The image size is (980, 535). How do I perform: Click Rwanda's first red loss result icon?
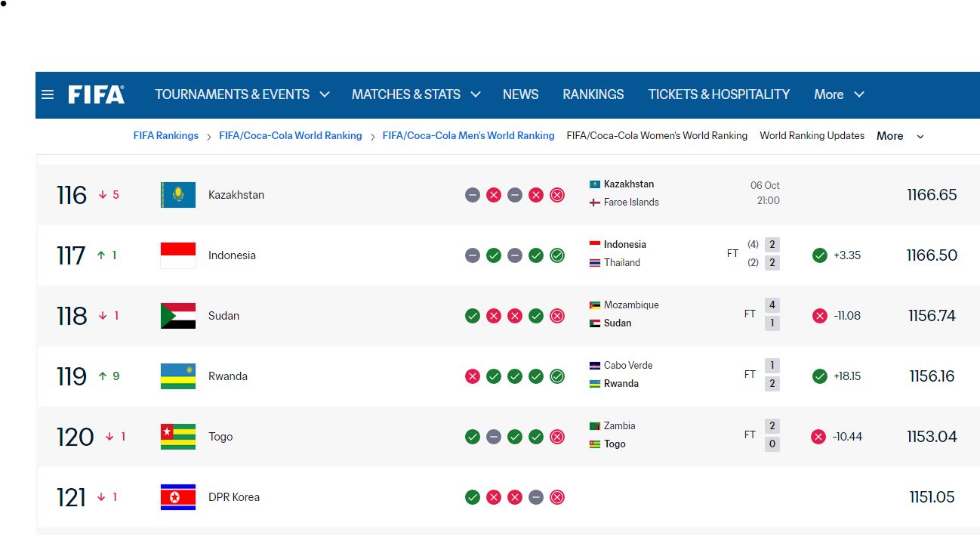click(473, 376)
